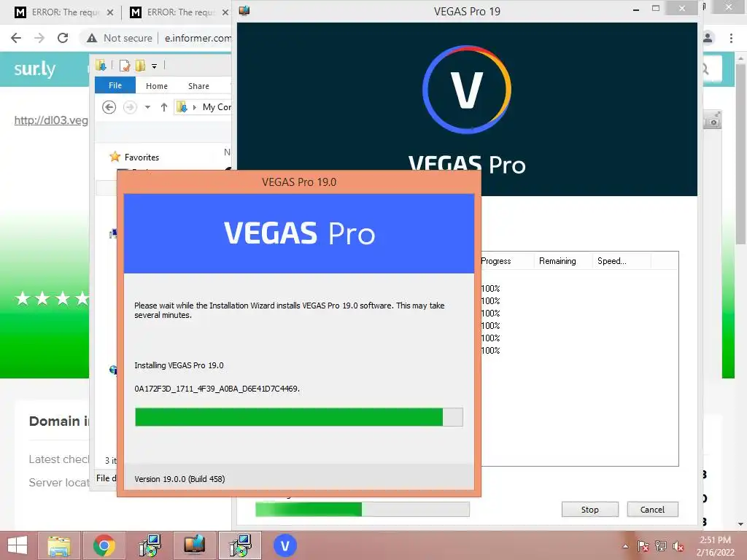Click the Version 19.0.0 (Build 458) text

[179, 479]
